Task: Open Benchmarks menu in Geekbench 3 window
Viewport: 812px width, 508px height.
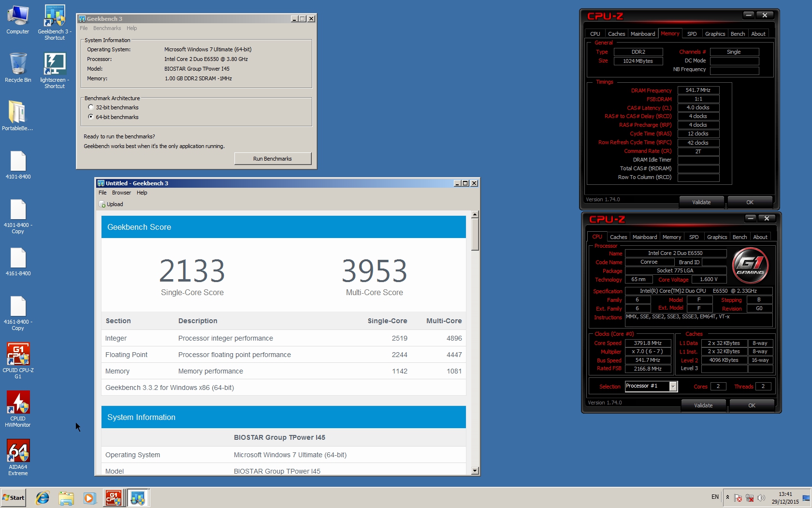Action: click(107, 28)
